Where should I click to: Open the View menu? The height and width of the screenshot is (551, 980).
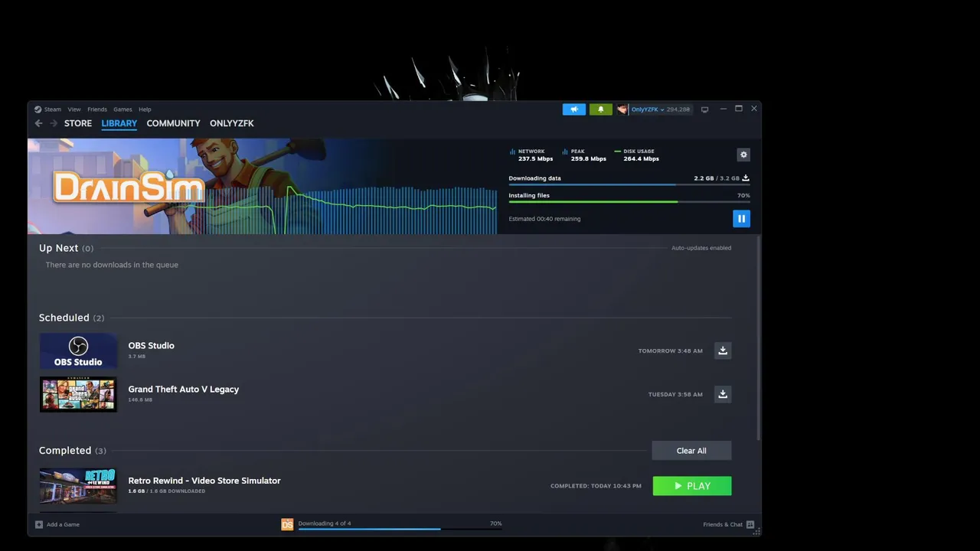[74, 109]
